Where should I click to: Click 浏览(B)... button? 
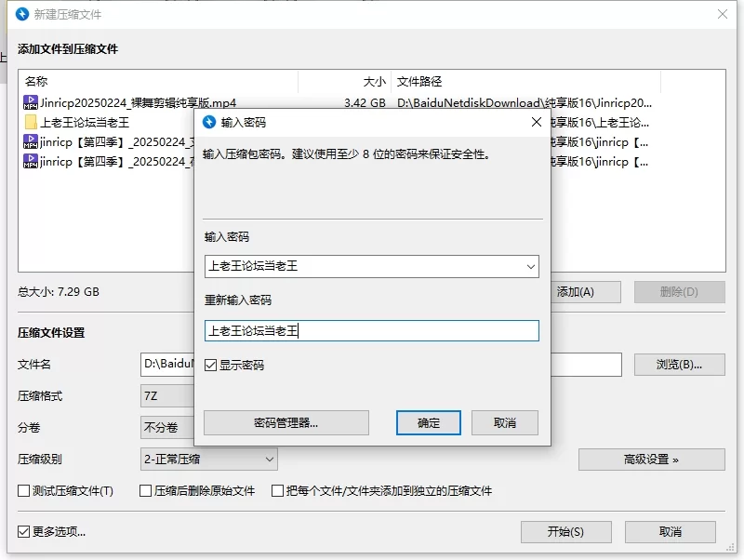point(680,365)
